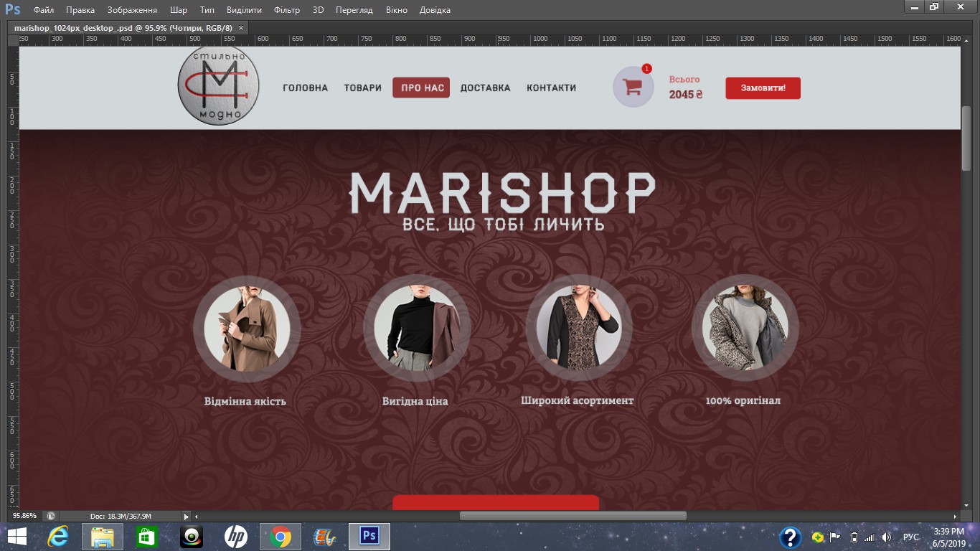Screen dimensions: 980x551
Task: Click the highlighted ПРО НАС nav item
Action: pyautogui.click(x=421, y=88)
